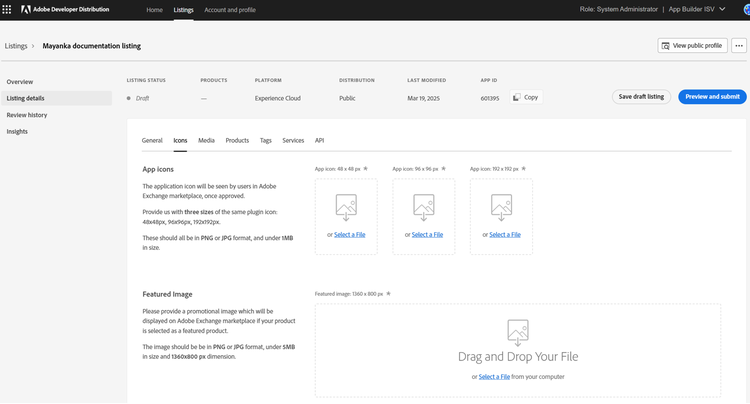Click the Listings breadcrumb link

[16, 46]
